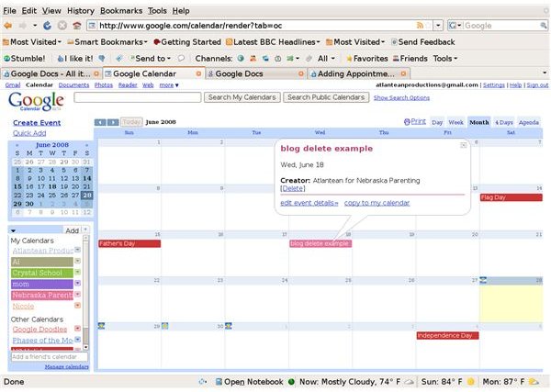The image size is (551, 392).
Task: Click the calendar list scrollbar
Action: [x=85, y=293]
